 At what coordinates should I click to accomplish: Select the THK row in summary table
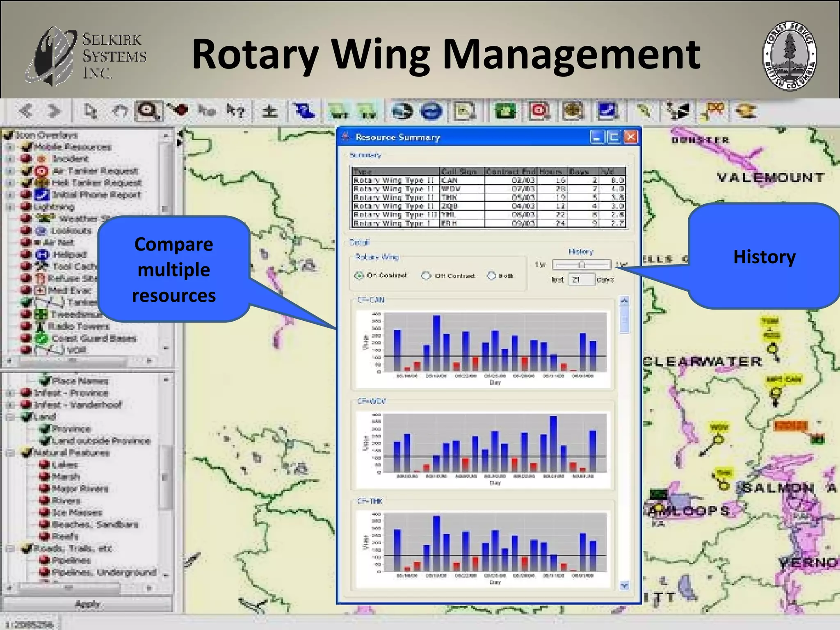pos(488,197)
